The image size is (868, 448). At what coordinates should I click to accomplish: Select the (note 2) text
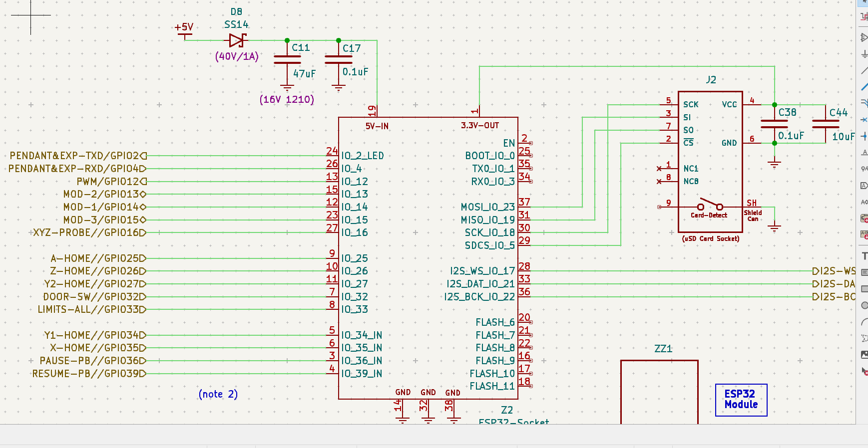(218, 394)
